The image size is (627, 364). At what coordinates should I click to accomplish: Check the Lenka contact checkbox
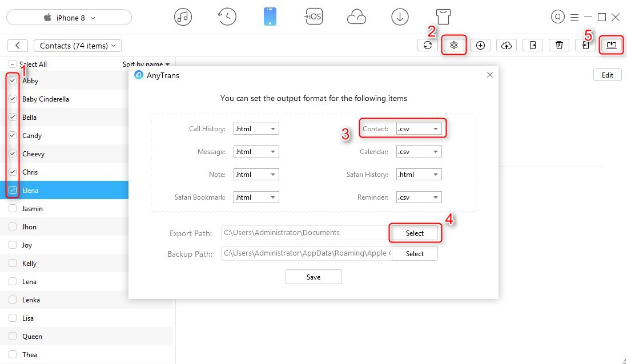(13, 300)
